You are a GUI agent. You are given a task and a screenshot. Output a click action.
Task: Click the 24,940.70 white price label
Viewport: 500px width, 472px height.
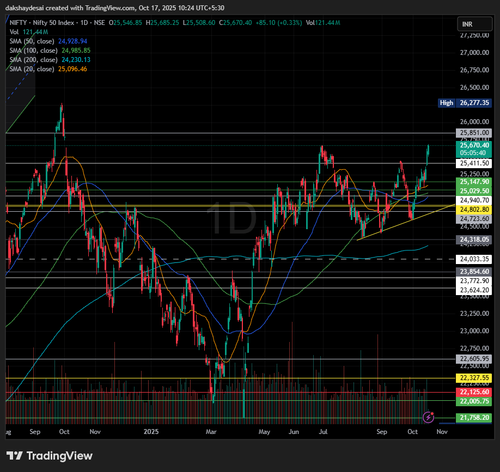(x=474, y=200)
